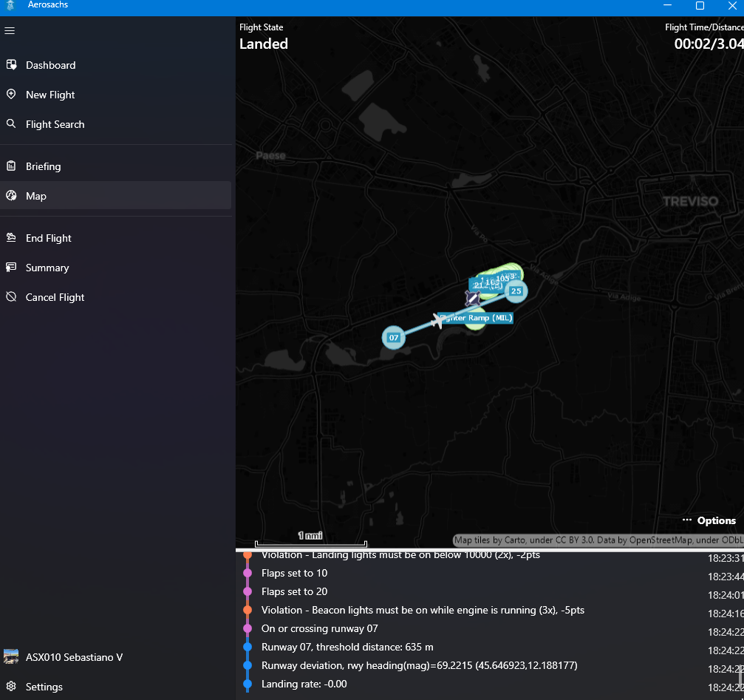Open the Settings gear icon

click(11, 687)
